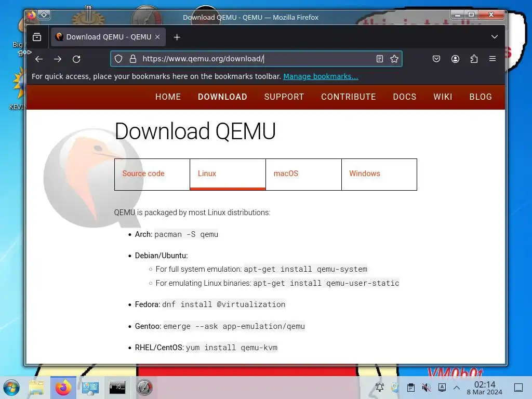Switch to the Source code tab
Screen dimensions: 532x399
coord(152,175)
